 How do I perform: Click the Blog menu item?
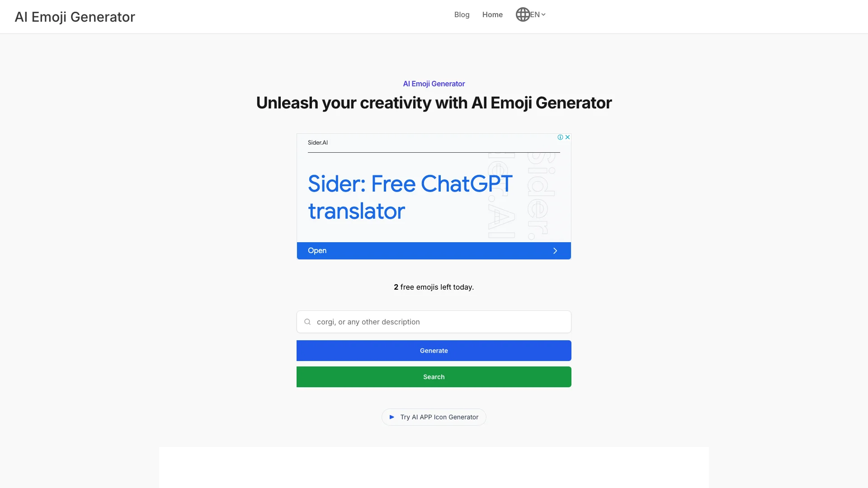tap(462, 14)
